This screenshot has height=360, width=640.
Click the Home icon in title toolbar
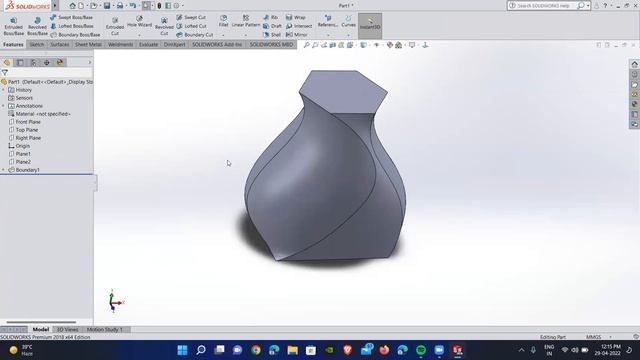click(x=72, y=6)
